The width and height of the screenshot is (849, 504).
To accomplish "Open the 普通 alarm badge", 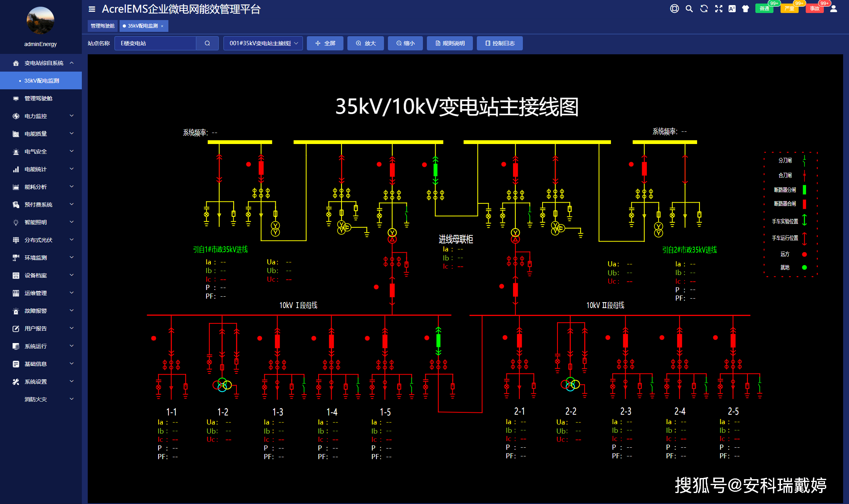I will click(764, 9).
